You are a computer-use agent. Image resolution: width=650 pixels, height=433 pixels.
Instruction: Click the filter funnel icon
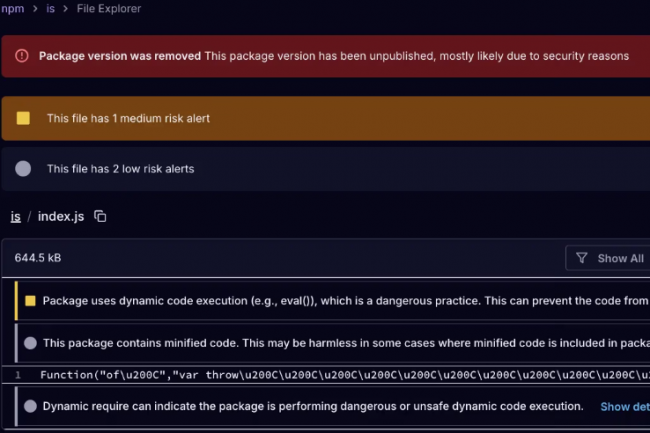pyautogui.click(x=583, y=258)
